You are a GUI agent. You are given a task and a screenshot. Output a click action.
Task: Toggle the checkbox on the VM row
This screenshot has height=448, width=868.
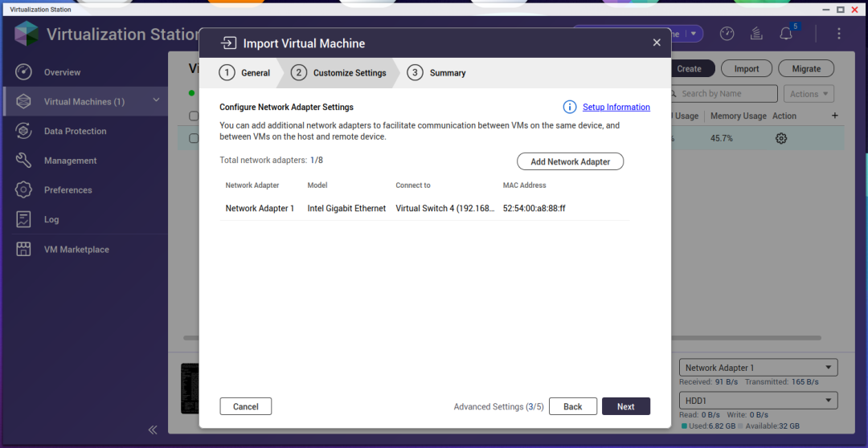tap(193, 138)
